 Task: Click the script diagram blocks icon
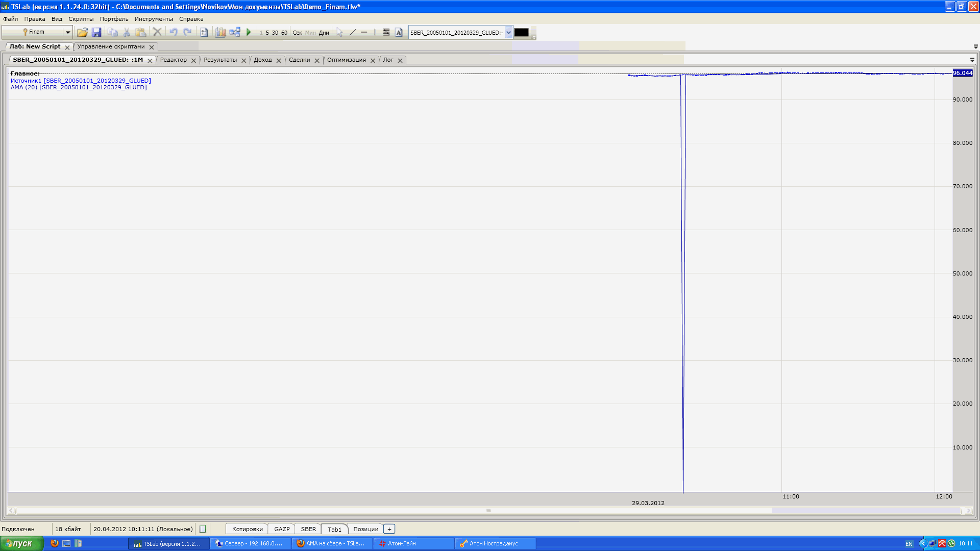tap(235, 32)
